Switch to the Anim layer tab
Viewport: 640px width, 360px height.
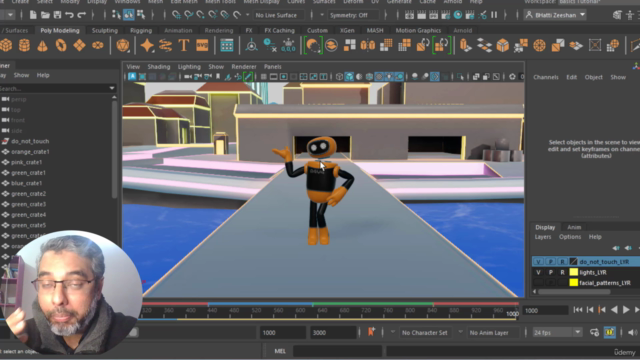click(574, 227)
